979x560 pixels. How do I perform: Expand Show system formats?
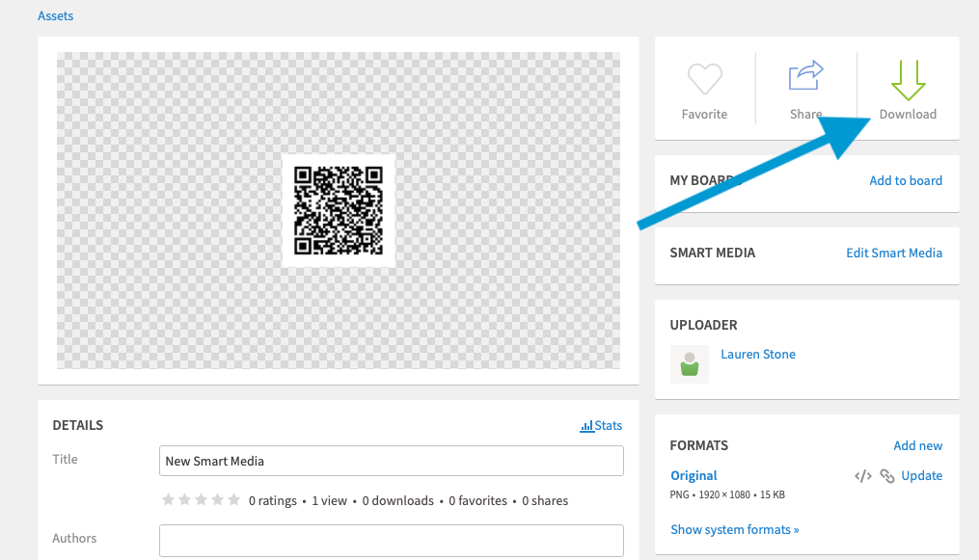click(x=735, y=530)
